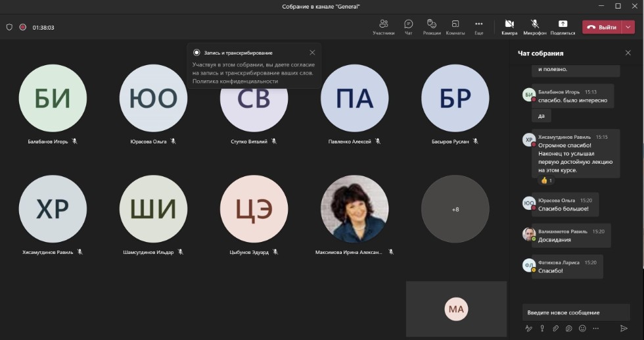Unmute the Микрофон microphone
Screen dimensions: 644x340
click(x=535, y=26)
